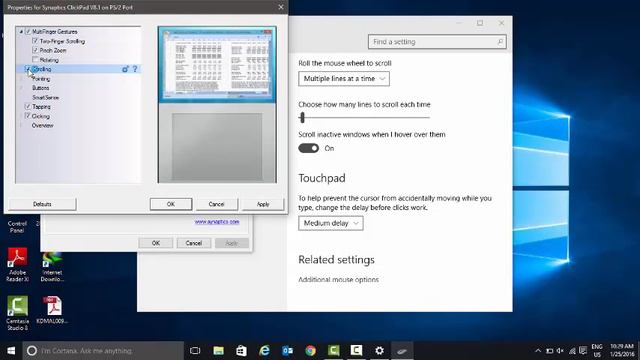Open Outlook from the taskbar
The width and height of the screenshot is (640, 360).
pyautogui.click(x=287, y=351)
